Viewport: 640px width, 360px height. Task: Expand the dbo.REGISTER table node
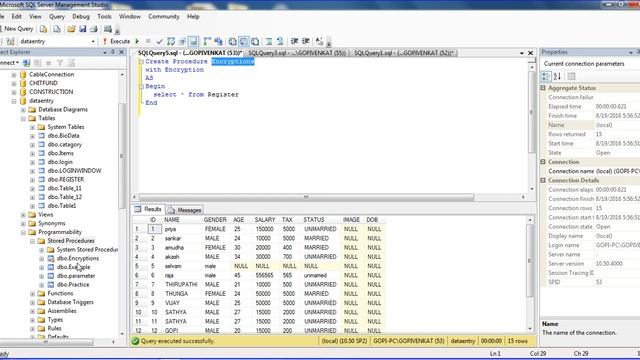tap(32, 180)
